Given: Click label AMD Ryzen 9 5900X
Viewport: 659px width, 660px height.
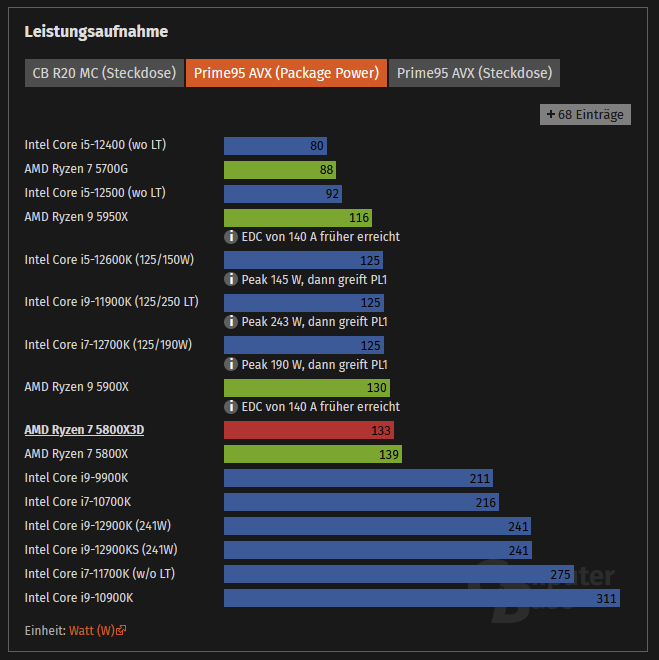Looking at the screenshot, I should point(77,387).
